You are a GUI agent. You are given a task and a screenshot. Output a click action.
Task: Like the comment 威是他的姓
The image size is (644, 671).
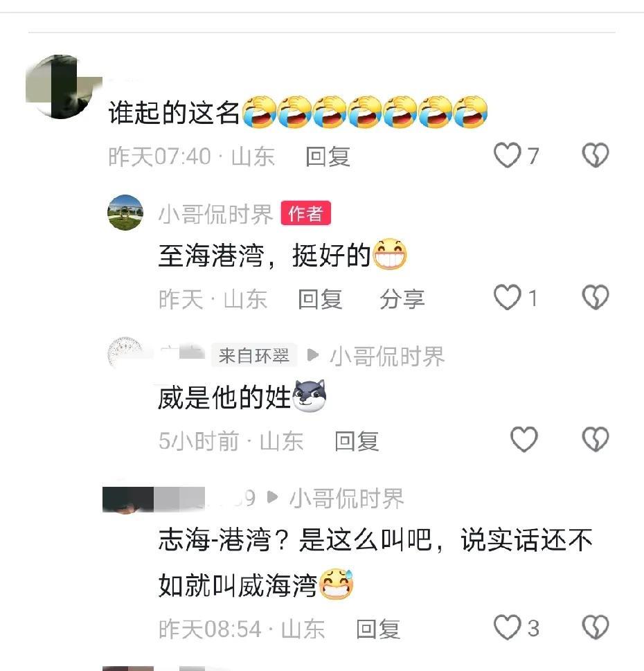[x=524, y=440]
